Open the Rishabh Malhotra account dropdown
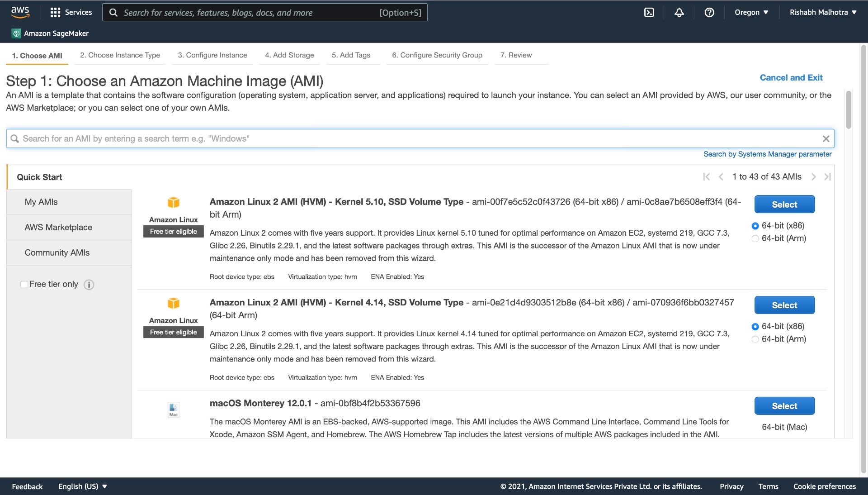The width and height of the screenshot is (868, 495). point(823,13)
